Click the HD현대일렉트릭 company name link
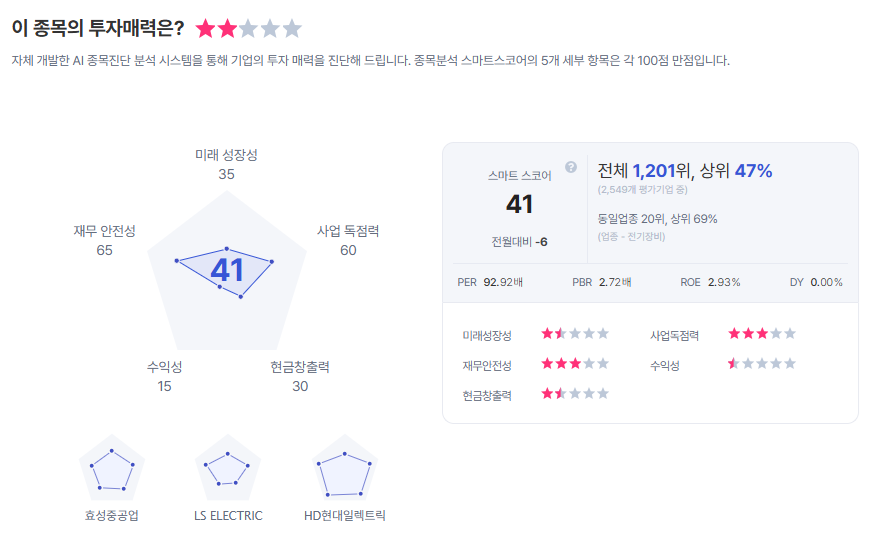 click(345, 516)
